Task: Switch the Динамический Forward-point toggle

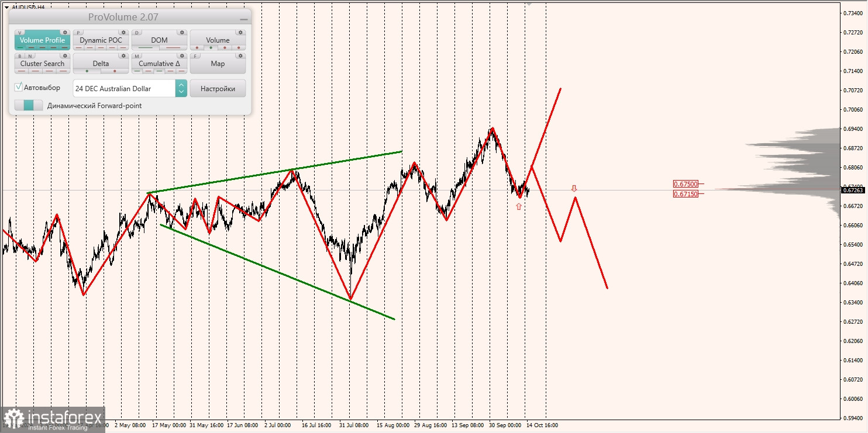Action: tap(29, 106)
